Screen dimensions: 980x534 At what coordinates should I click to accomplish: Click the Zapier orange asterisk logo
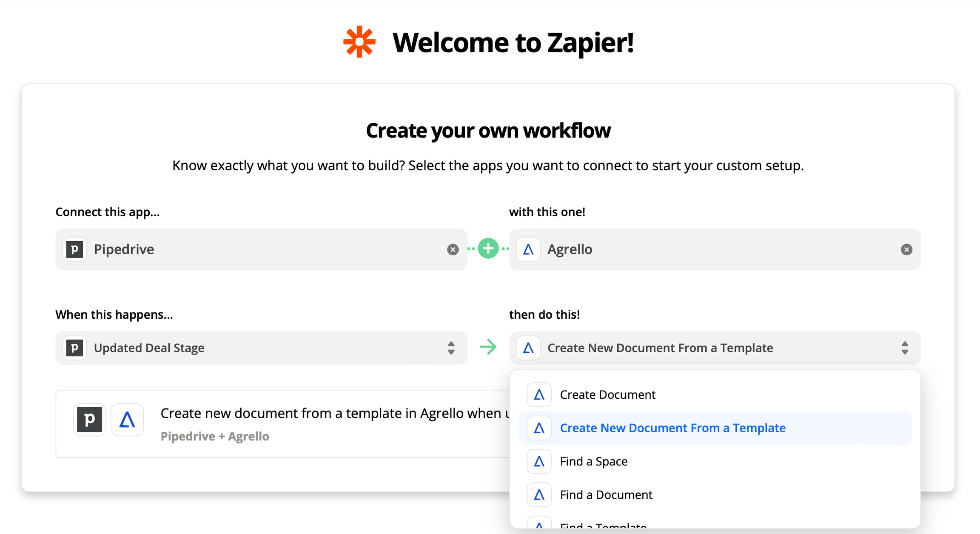click(x=359, y=42)
